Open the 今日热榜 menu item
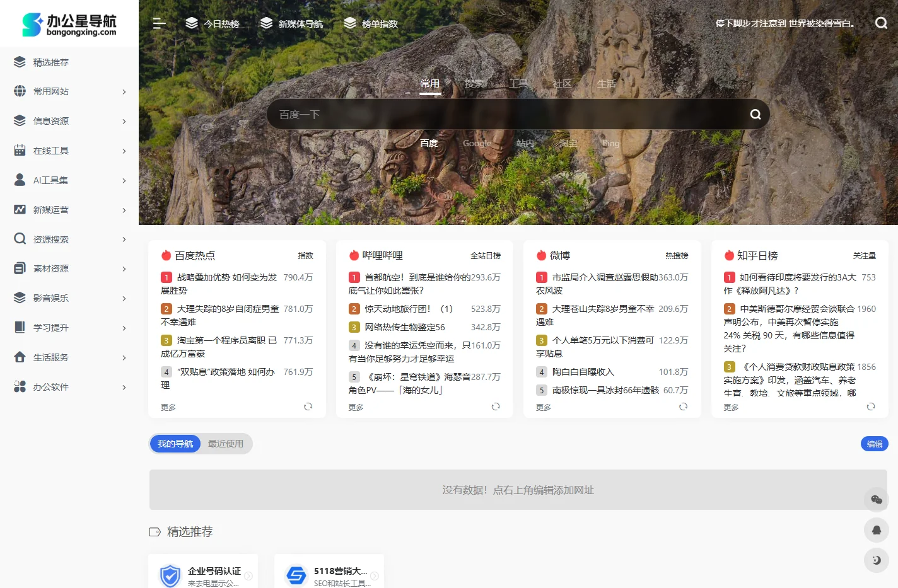898x588 pixels. [x=213, y=23]
